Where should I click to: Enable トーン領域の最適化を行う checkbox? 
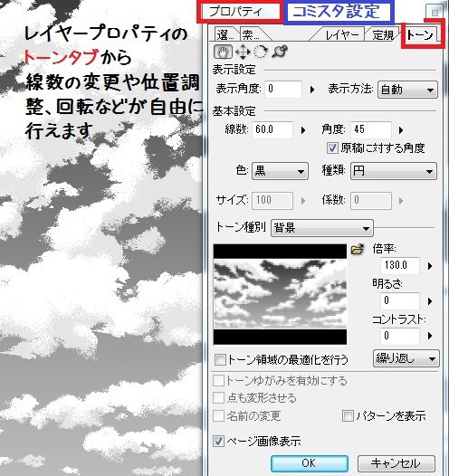point(220,360)
